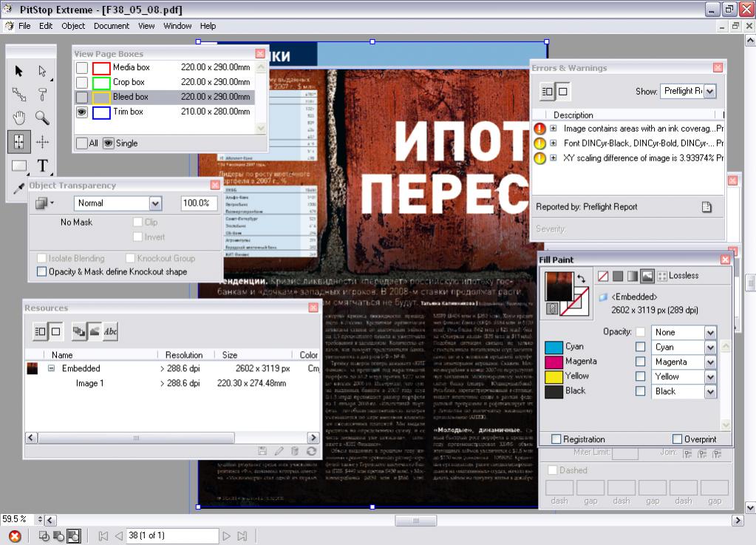This screenshot has width=756, height=545.
Task: Tick the Crop box visibility checkbox
Action: [x=82, y=83]
